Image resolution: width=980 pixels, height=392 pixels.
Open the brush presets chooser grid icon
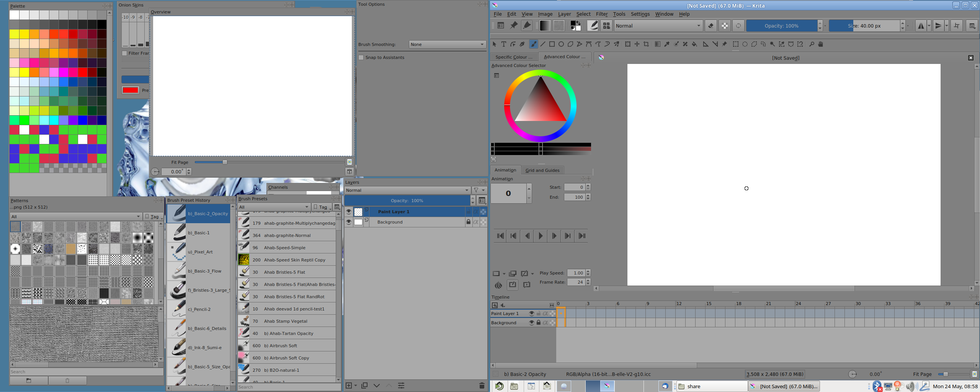pos(606,26)
